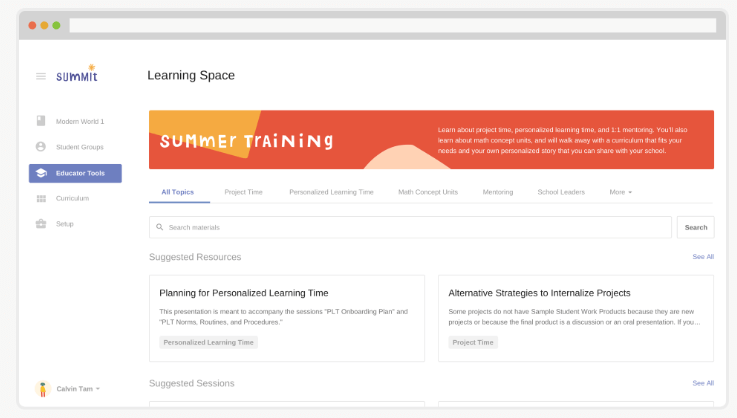This screenshot has height=418, width=737.
Task: Open the Math Concept Units tab
Action: pyautogui.click(x=428, y=192)
